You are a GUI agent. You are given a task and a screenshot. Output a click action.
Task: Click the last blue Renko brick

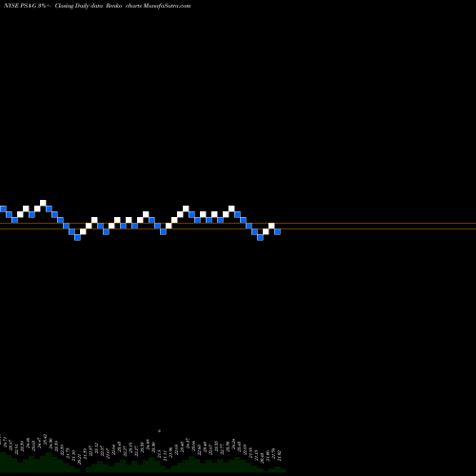pyautogui.click(x=277, y=231)
